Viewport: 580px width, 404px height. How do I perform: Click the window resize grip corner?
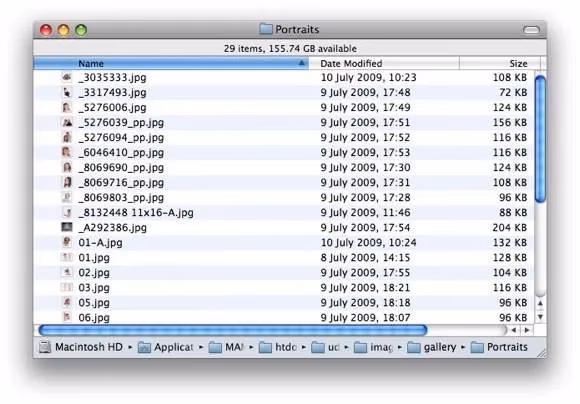click(x=541, y=353)
